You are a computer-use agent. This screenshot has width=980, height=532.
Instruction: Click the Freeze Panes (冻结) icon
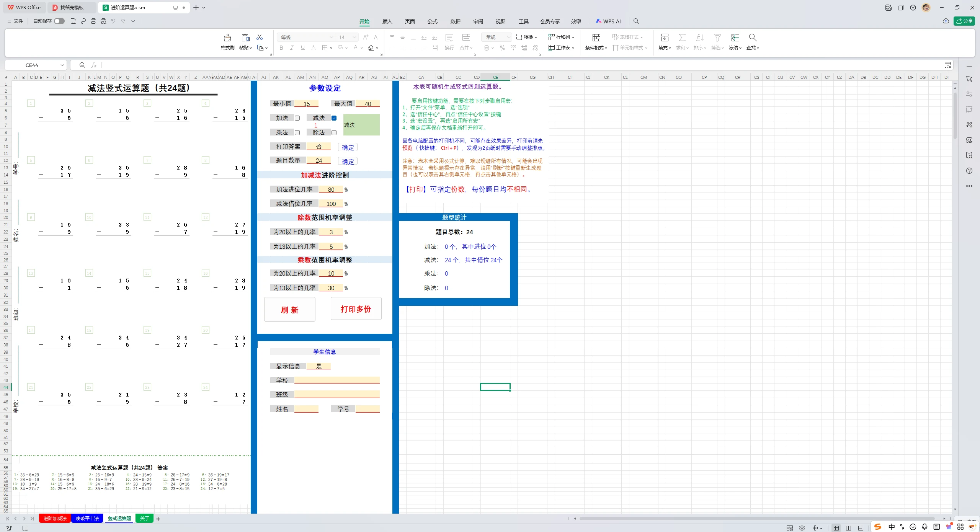tap(735, 38)
